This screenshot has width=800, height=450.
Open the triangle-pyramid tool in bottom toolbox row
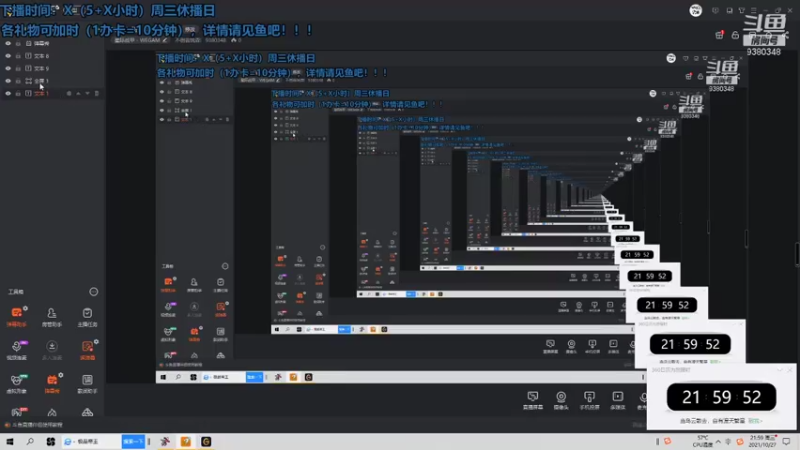(87, 412)
